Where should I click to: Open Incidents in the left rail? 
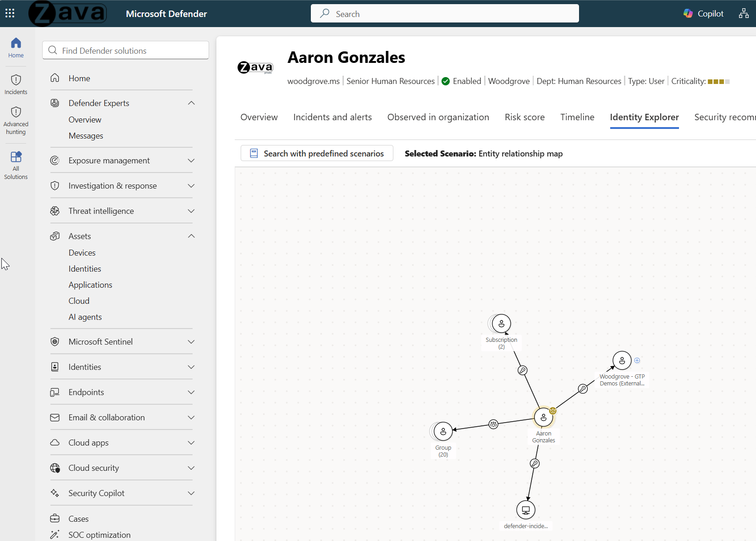16,84
